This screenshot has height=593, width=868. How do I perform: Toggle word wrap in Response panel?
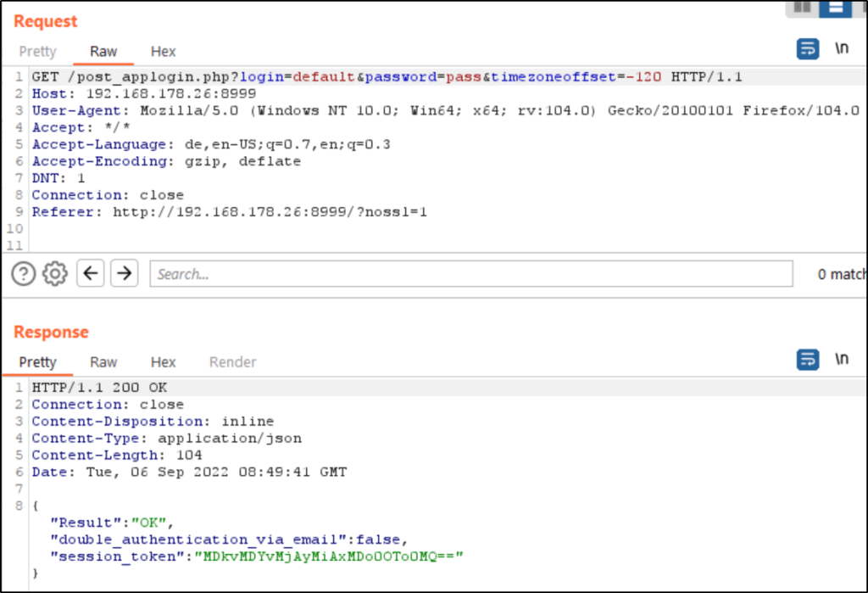click(808, 360)
